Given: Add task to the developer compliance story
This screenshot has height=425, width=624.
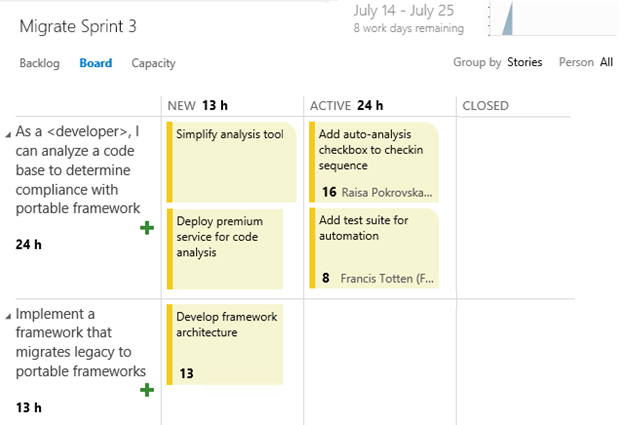Looking at the screenshot, I should coord(147,228).
